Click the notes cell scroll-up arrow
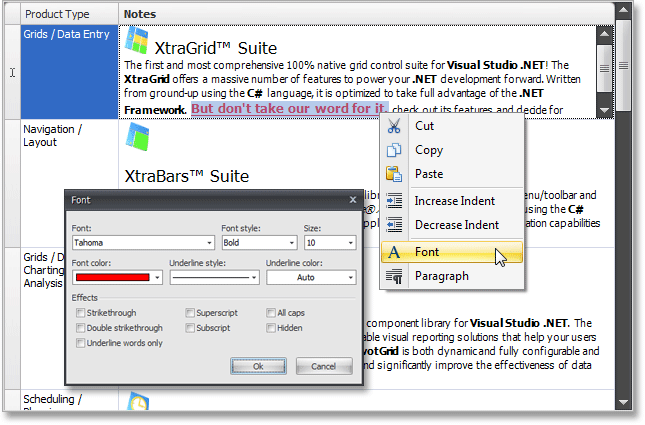645x425 pixels. click(604, 34)
